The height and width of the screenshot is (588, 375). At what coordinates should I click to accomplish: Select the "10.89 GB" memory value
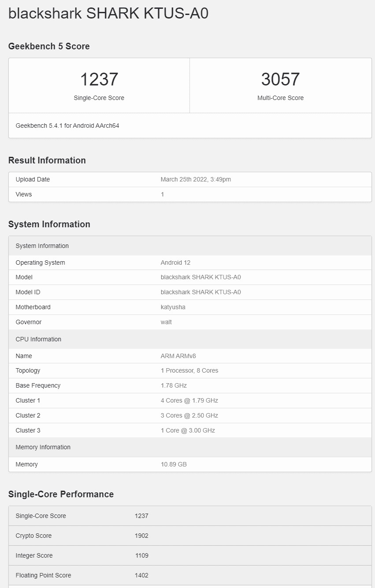pos(174,464)
